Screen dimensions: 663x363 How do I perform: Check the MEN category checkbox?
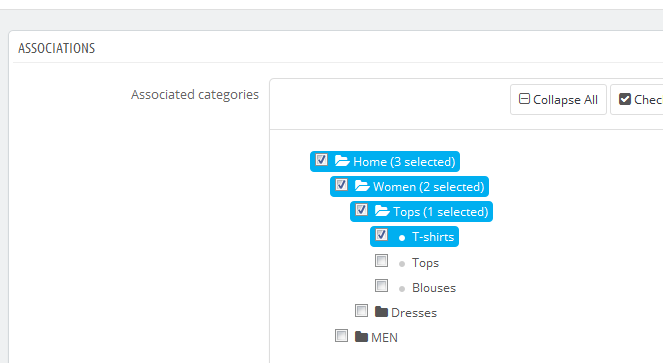click(x=341, y=336)
